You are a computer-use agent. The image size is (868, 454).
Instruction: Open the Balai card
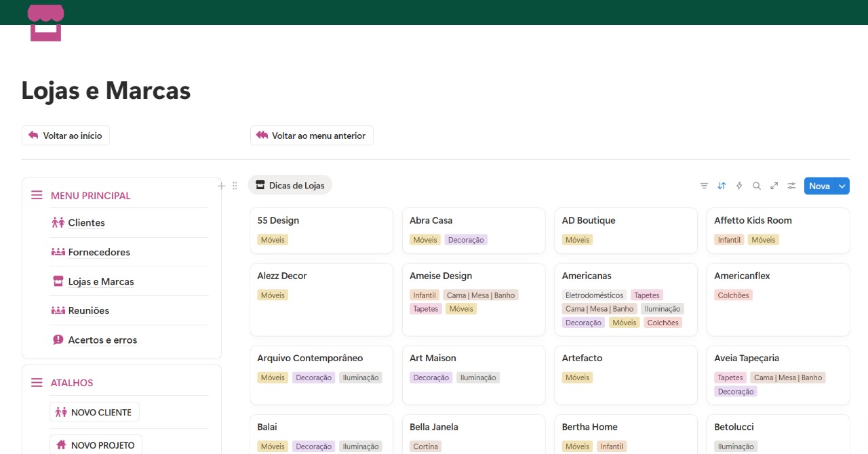(321, 434)
